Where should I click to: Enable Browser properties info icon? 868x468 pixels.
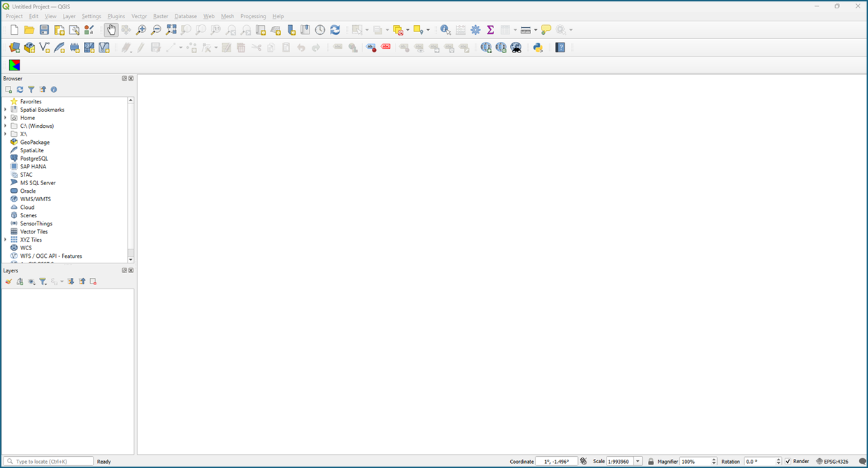click(54, 89)
